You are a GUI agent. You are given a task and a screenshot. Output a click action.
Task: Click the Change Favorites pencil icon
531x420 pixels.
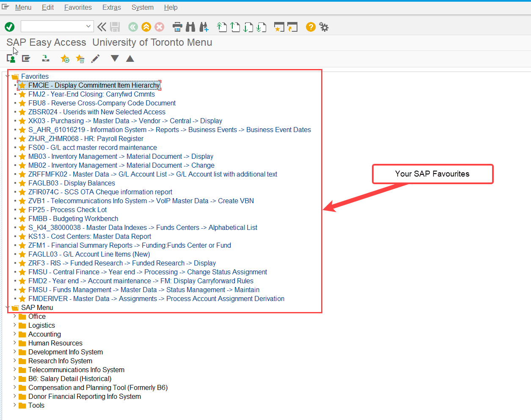(x=96, y=58)
